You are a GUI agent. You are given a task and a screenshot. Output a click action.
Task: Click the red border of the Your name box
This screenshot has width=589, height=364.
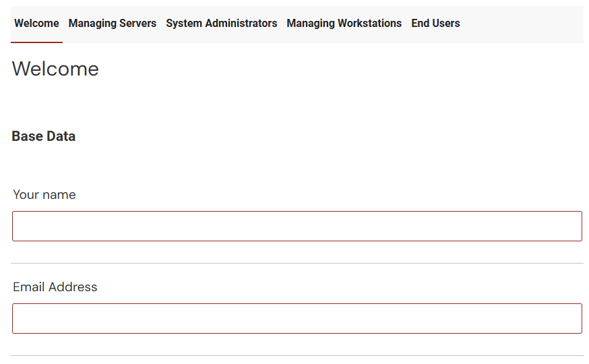(x=297, y=212)
